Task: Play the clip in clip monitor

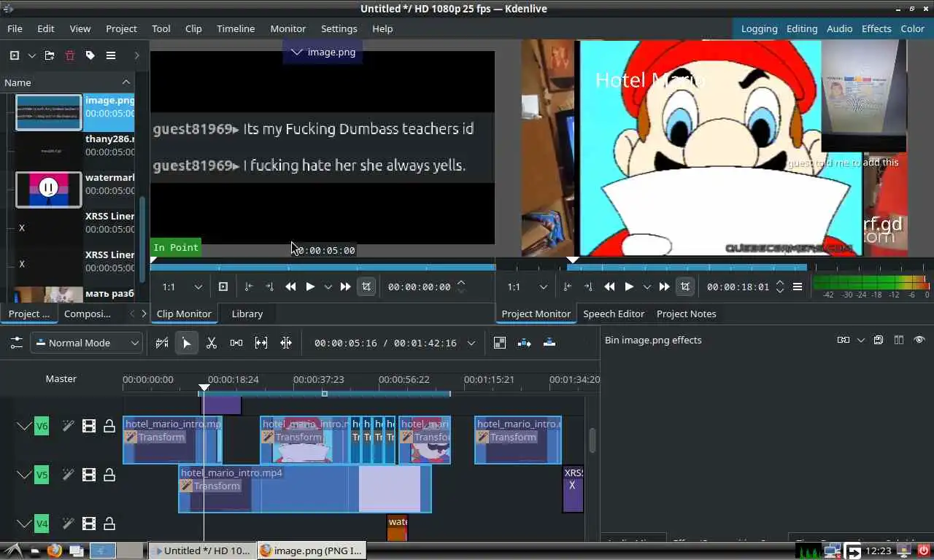Action: click(x=310, y=287)
